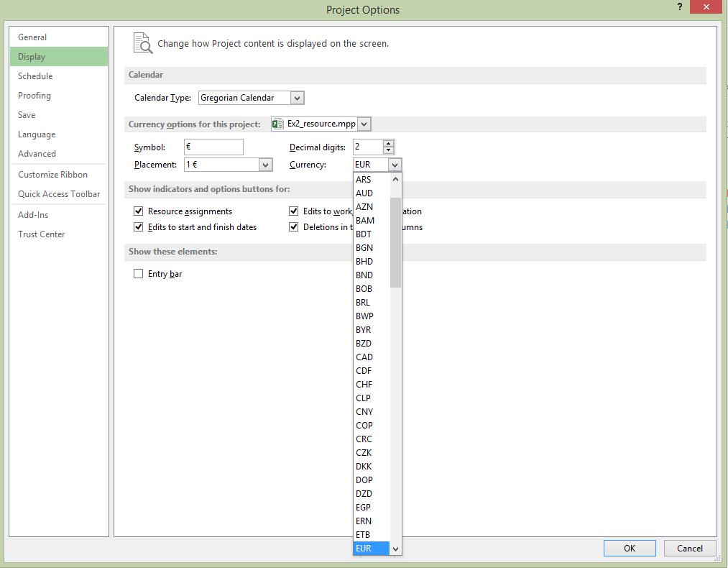This screenshot has width=728, height=568.
Task: Select CRC currency
Action: pyautogui.click(x=372, y=439)
